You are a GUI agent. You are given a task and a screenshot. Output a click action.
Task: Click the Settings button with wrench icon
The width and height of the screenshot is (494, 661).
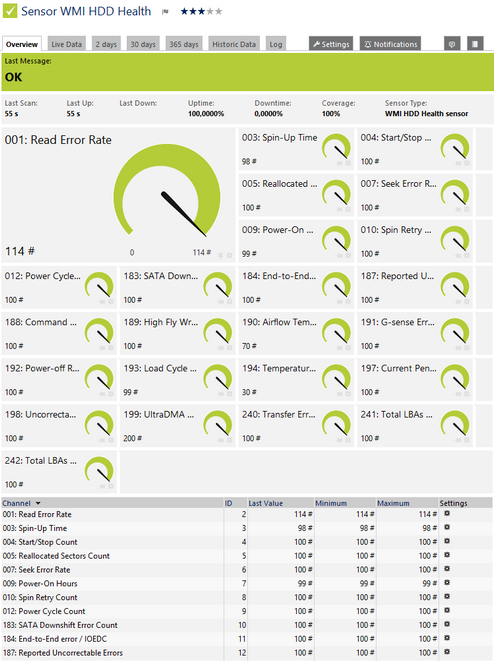click(331, 44)
